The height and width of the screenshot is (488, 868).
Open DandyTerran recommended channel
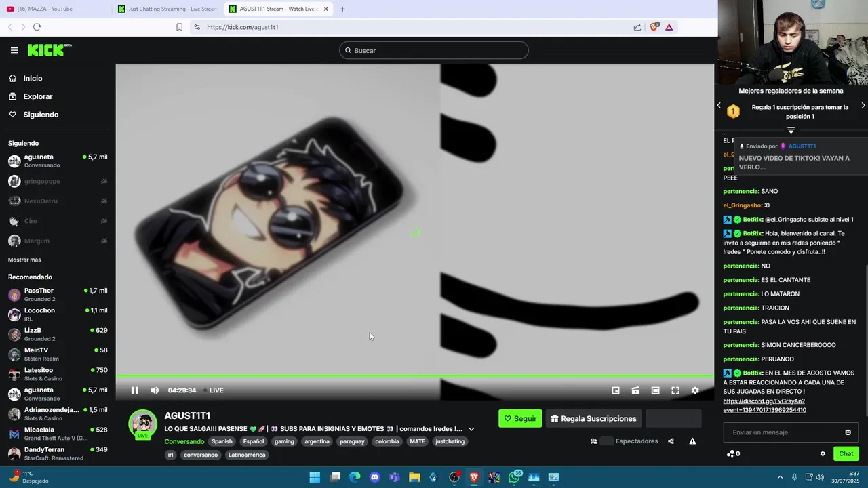58,453
